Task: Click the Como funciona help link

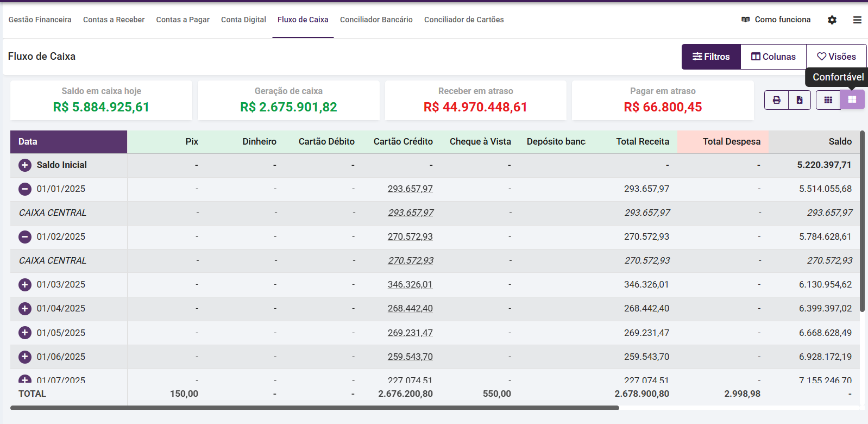Action: [x=776, y=20]
